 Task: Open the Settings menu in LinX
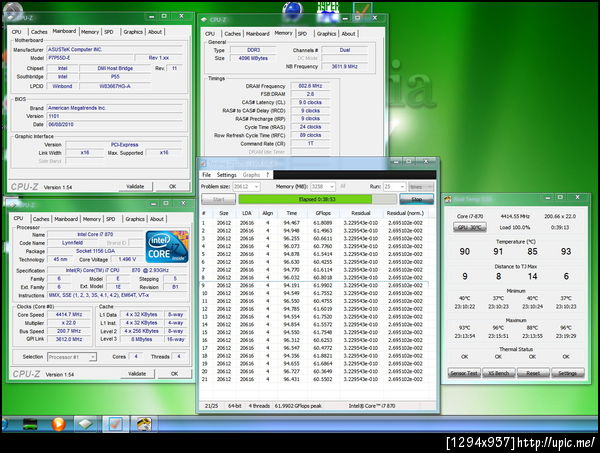227,174
